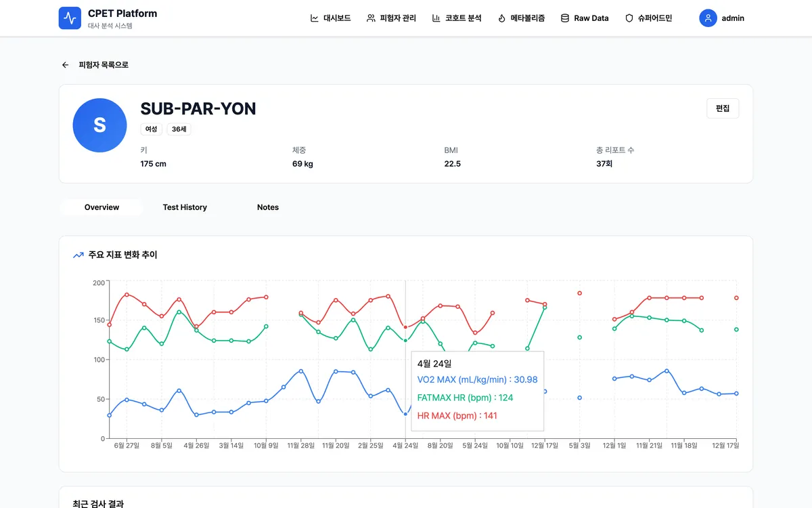Click the 대시보드 menu item
The height and width of the screenshot is (508, 812).
[331, 18]
